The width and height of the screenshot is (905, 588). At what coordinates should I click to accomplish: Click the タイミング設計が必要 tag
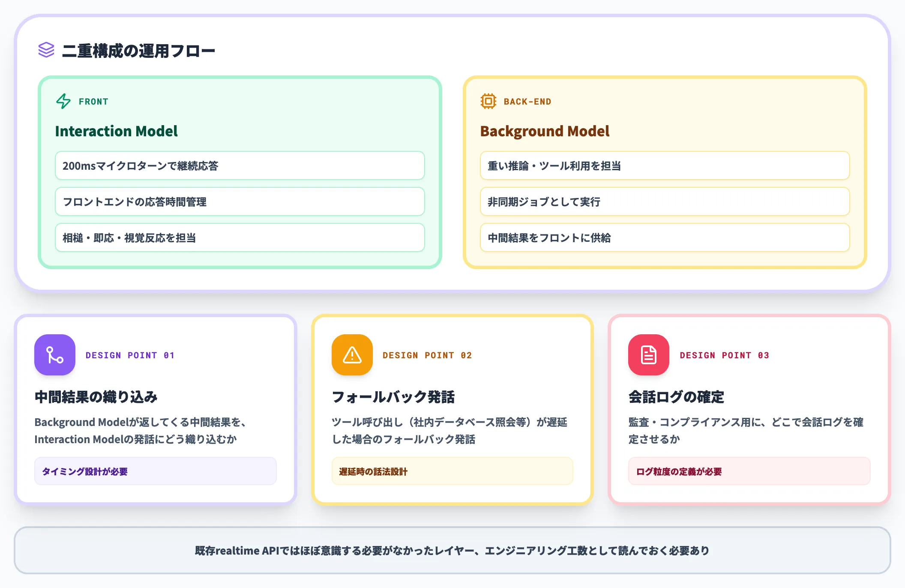tap(156, 471)
